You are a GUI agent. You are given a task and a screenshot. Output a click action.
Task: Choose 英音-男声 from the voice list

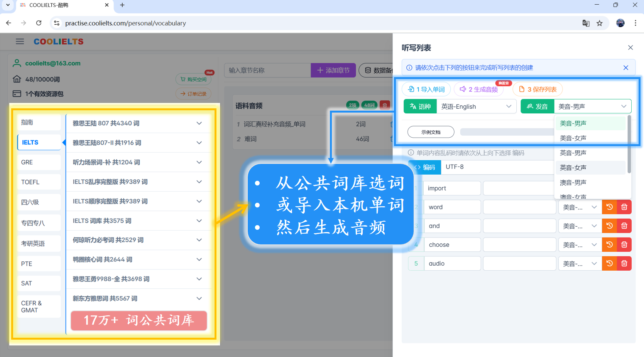click(x=573, y=153)
